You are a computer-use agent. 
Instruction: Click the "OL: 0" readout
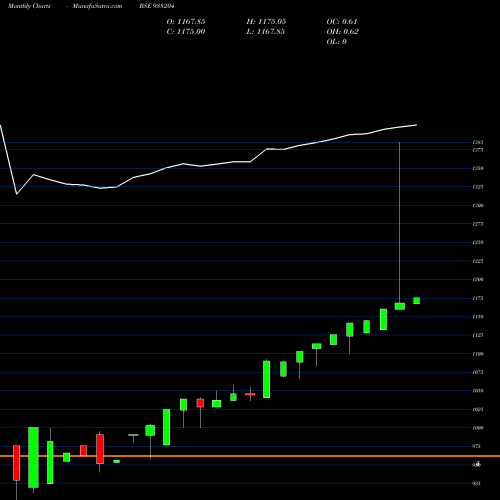(336, 42)
